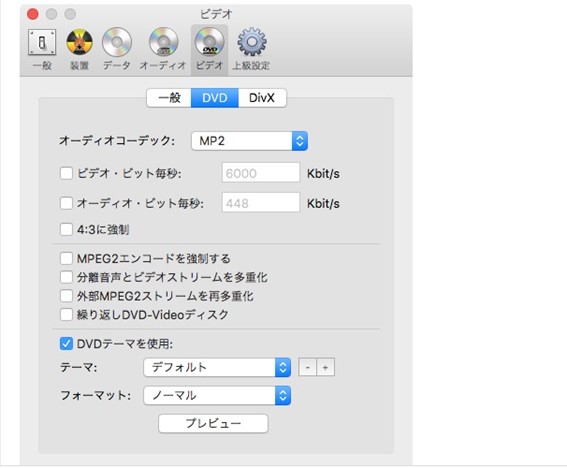
Task: Toggle MPEG2エンコードを強制する checkbox
Action: (66, 259)
